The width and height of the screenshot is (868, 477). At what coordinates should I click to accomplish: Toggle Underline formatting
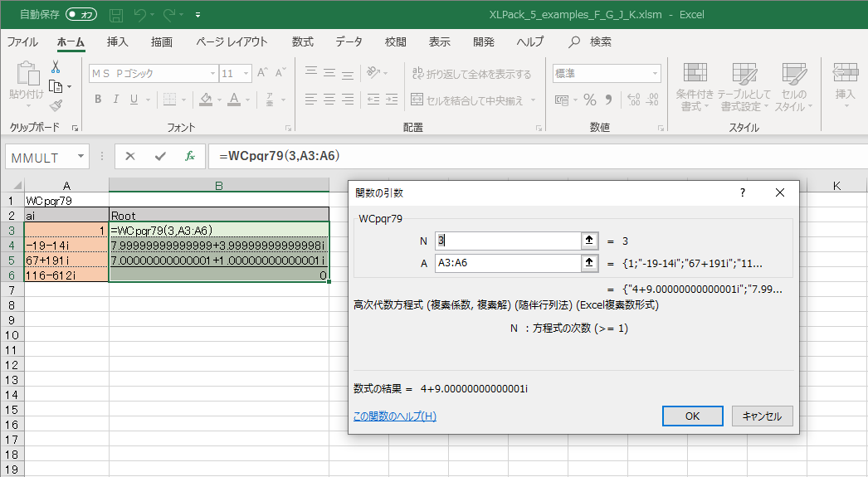pyautogui.click(x=134, y=99)
